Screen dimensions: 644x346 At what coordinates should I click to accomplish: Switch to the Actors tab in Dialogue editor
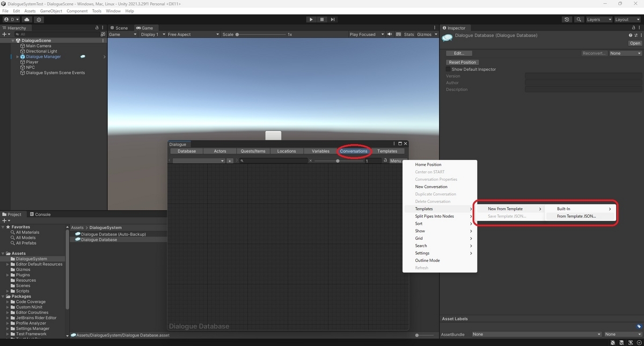[x=220, y=151]
